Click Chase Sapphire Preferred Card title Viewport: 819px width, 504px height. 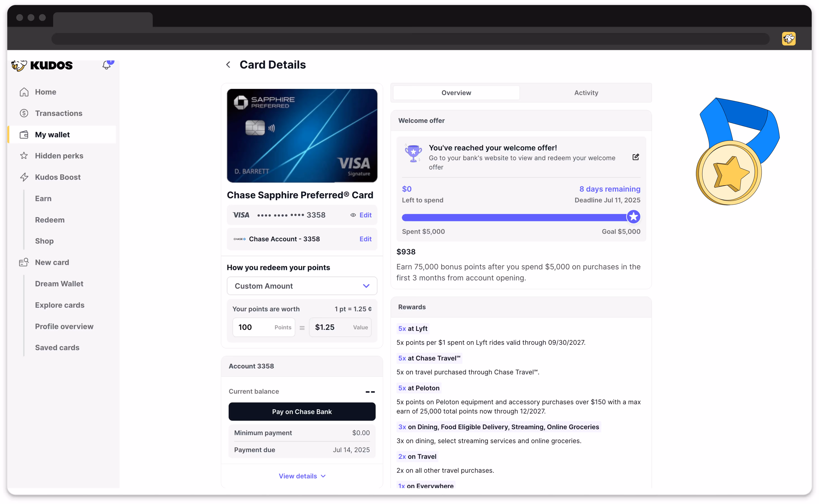point(300,195)
